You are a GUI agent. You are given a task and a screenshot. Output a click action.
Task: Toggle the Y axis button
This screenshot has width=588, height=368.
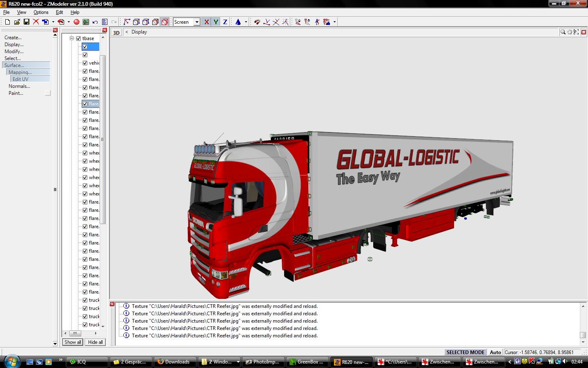pyautogui.click(x=216, y=22)
